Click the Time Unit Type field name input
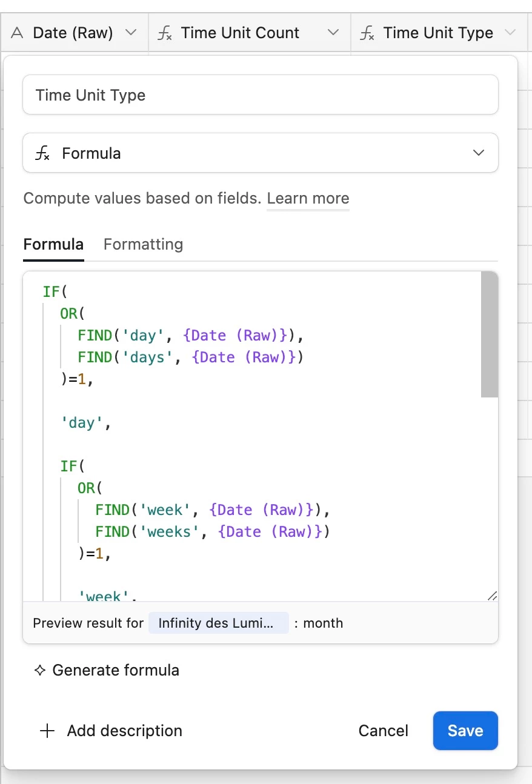 click(261, 95)
